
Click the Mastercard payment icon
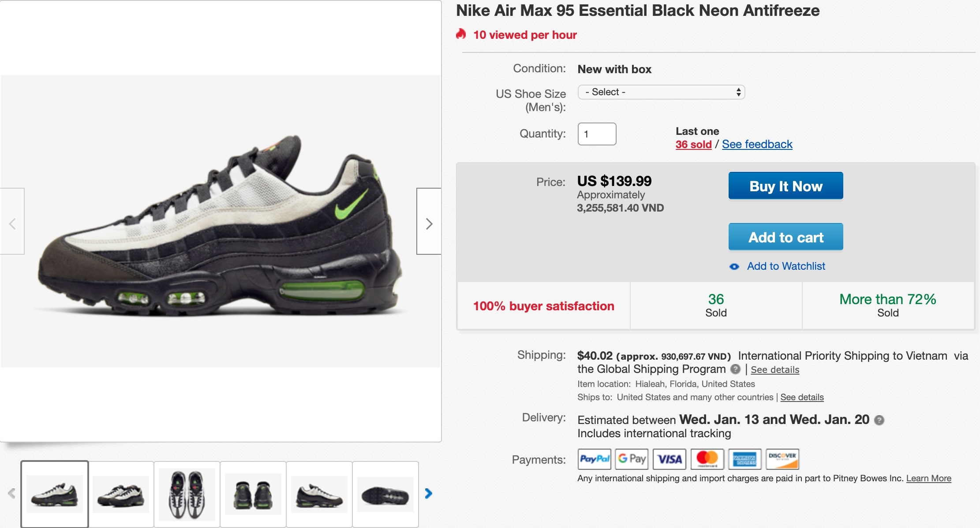707,459
